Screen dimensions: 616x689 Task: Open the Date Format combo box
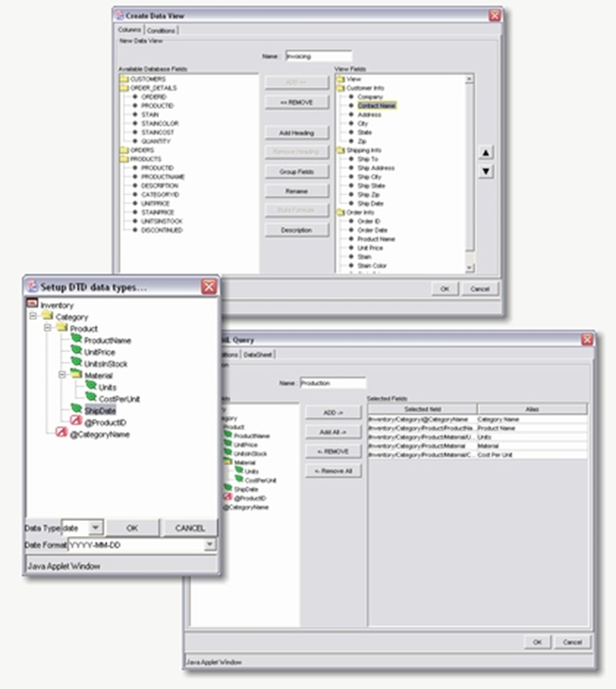click(x=209, y=544)
